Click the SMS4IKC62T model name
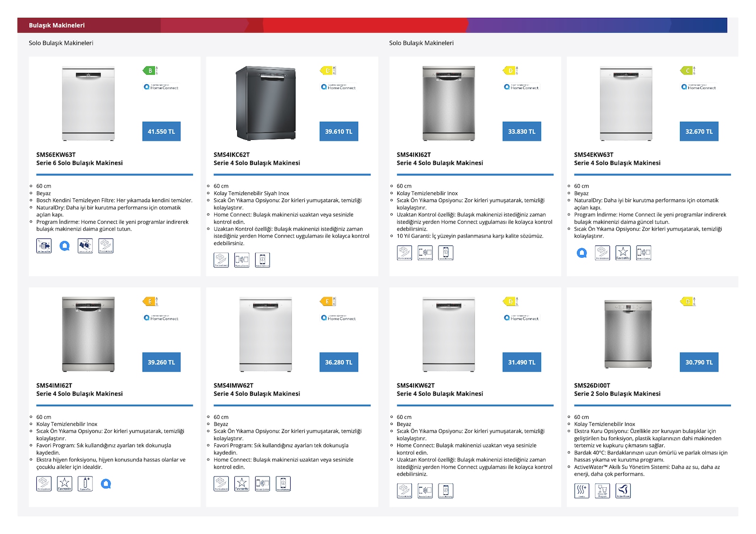Image resolution: width=756 pixels, height=534 pixels. point(232,155)
